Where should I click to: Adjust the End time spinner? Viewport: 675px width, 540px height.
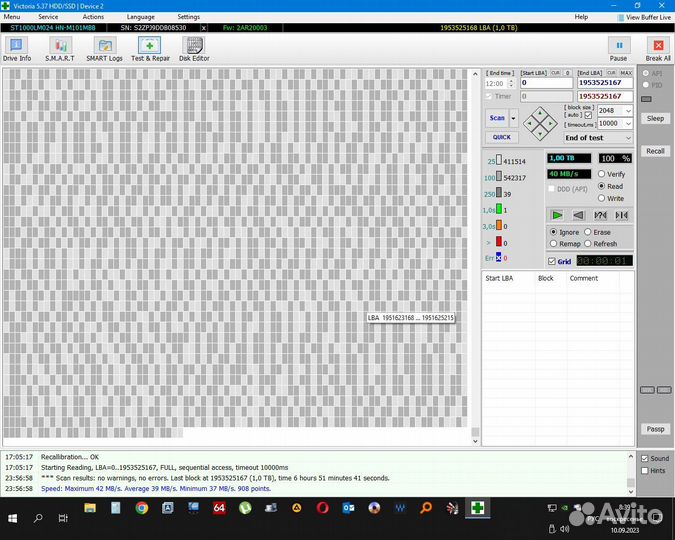[511, 84]
